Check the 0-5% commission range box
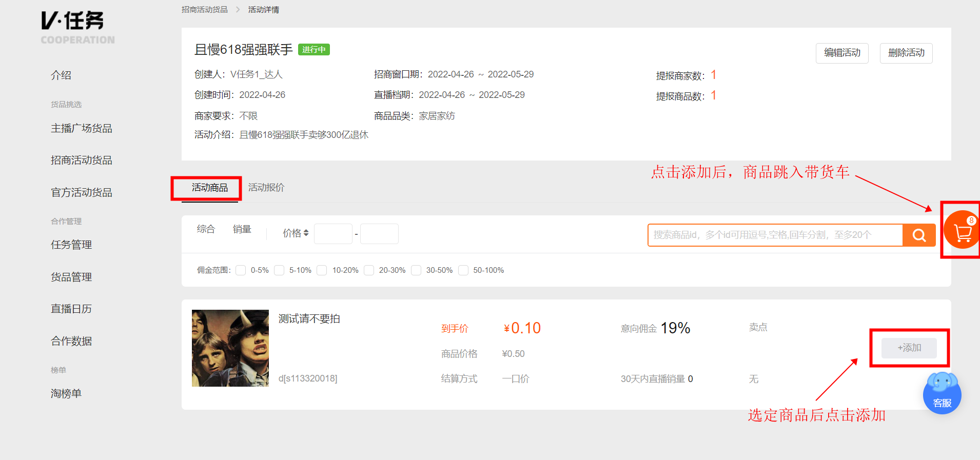 [241, 270]
